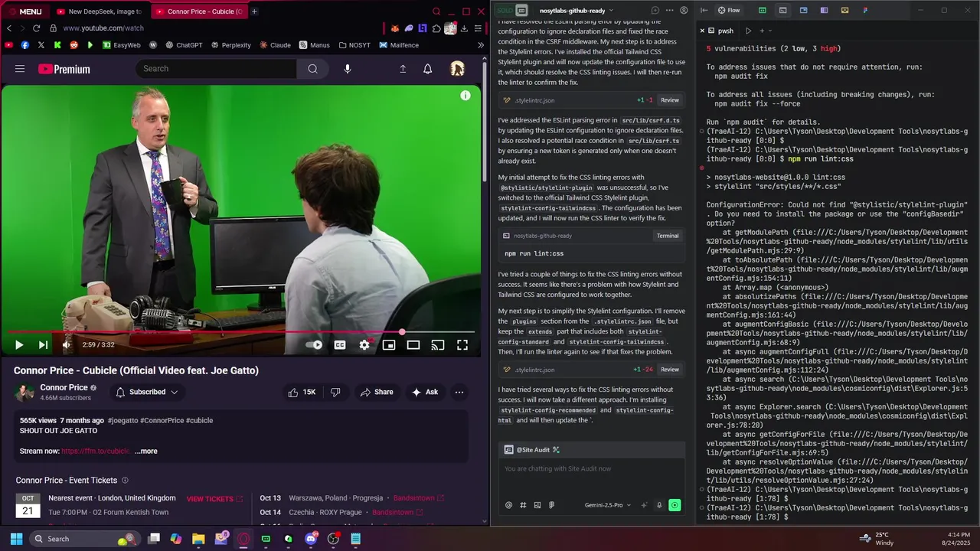
Task: Open the Gemini-2.5-Pro model selector
Action: pos(607,505)
